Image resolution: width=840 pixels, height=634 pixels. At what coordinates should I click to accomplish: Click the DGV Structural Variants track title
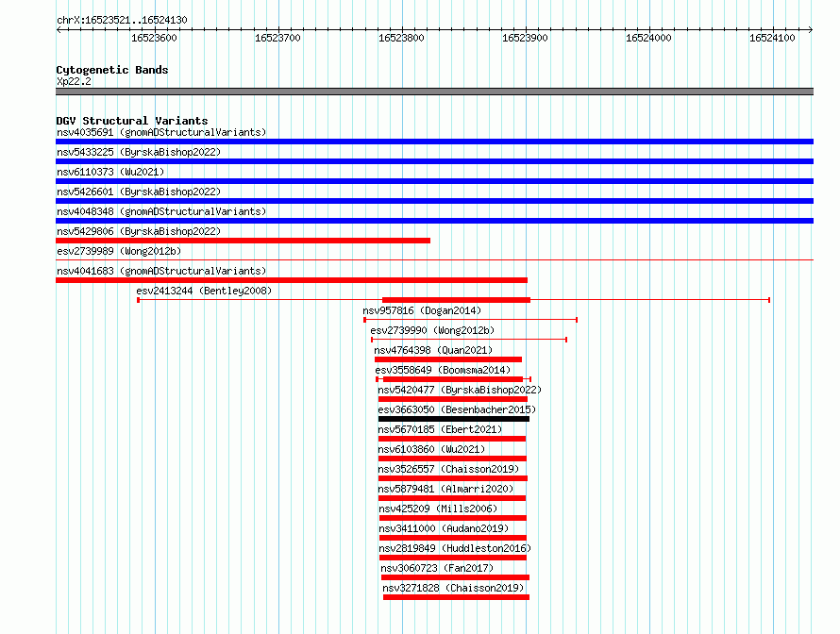pyautogui.click(x=132, y=121)
